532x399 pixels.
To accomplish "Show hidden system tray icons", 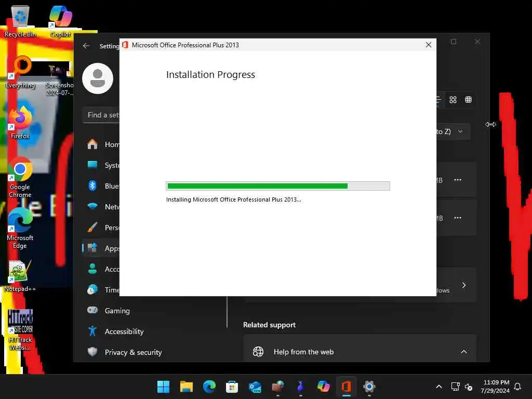I will click(x=438, y=387).
